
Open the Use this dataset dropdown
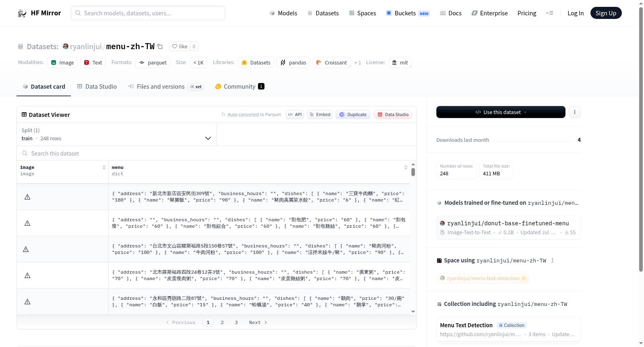click(x=501, y=112)
